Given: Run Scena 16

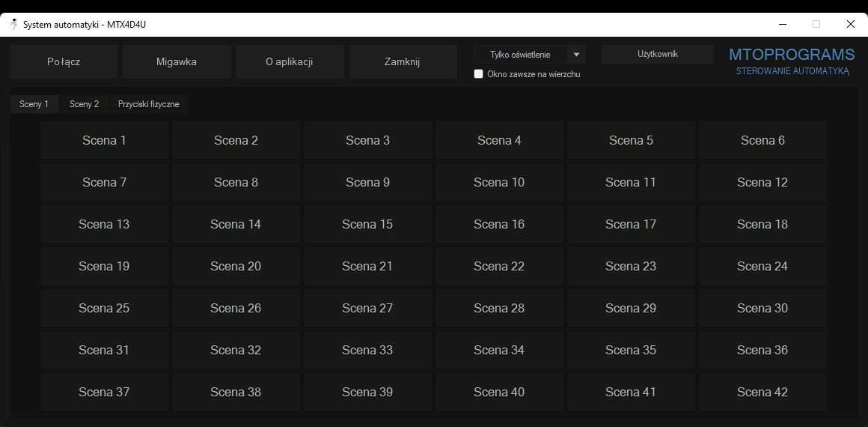Looking at the screenshot, I should (500, 224).
